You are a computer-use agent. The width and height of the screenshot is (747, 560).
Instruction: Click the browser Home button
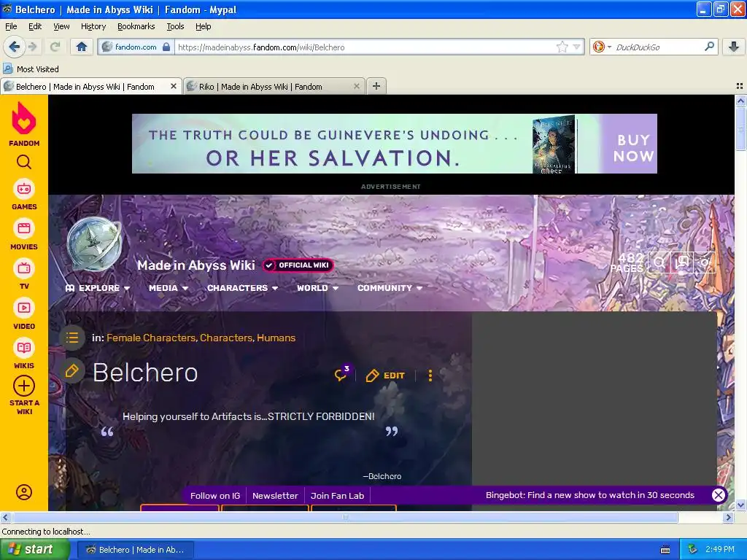coord(82,47)
